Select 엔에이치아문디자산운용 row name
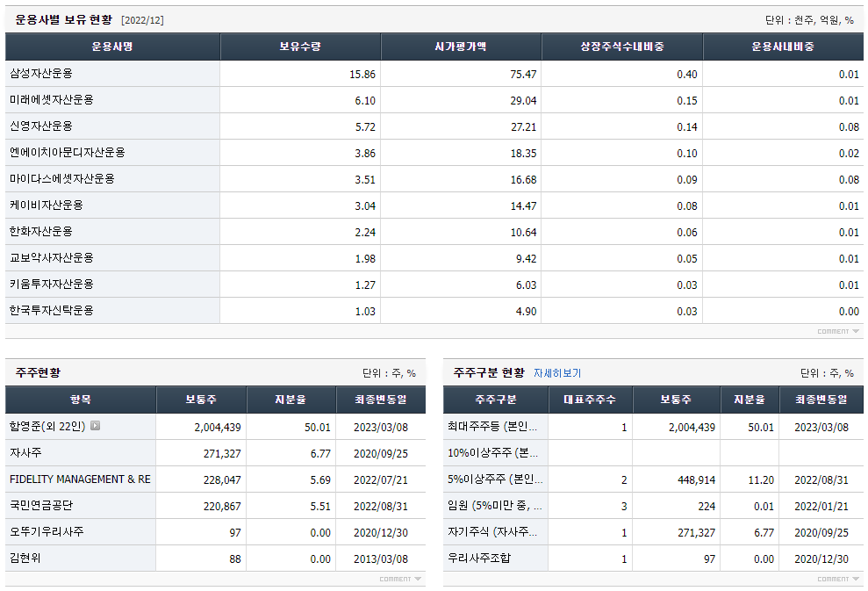 [x=67, y=152]
